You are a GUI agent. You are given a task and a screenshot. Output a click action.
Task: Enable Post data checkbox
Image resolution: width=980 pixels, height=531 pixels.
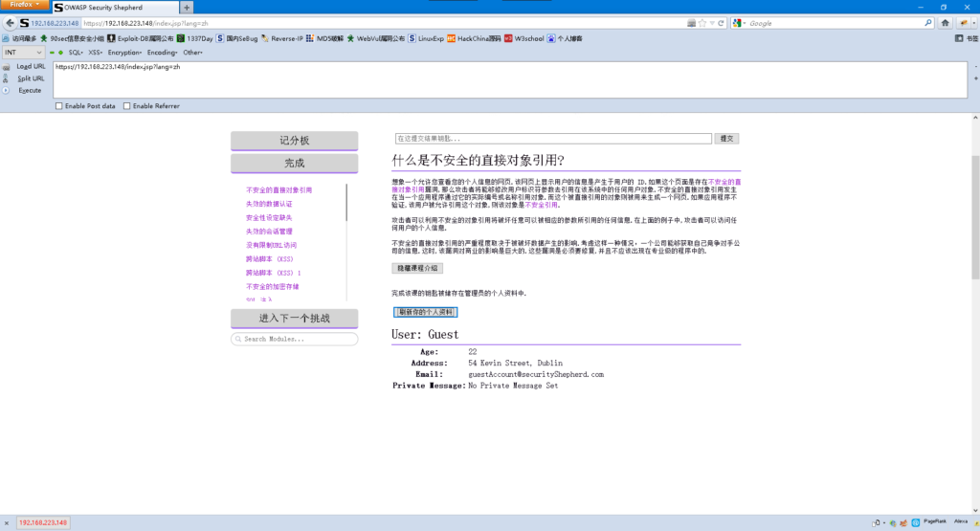click(59, 106)
